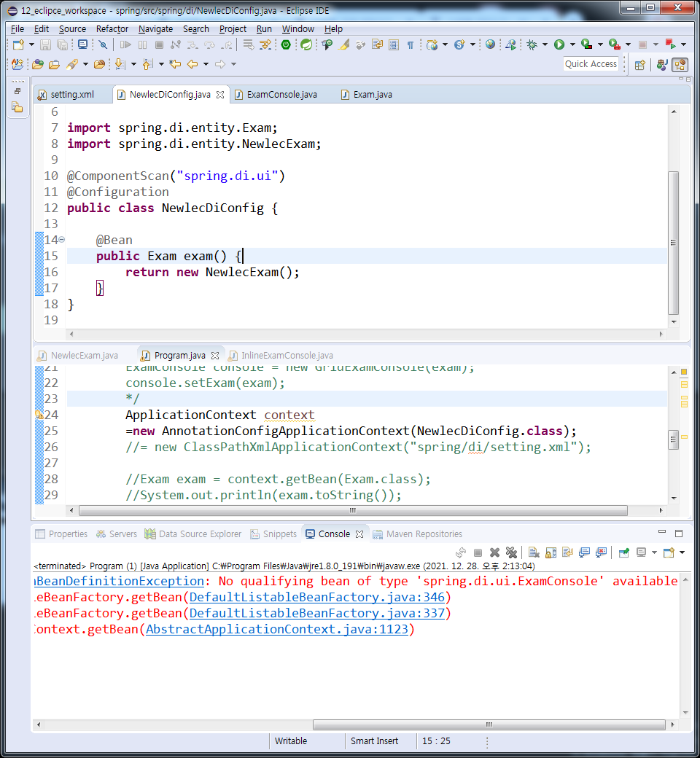Viewport: 700px width, 758px height.
Task: Click the Open Perspective icon
Action: click(x=639, y=65)
